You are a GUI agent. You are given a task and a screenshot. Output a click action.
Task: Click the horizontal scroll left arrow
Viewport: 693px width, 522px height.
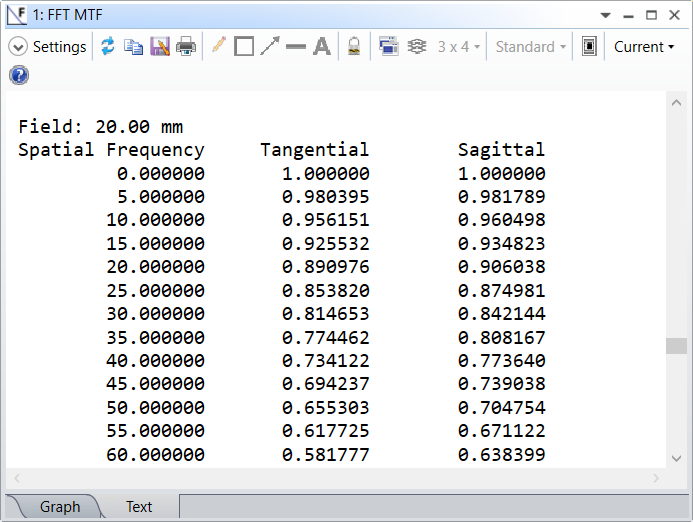pyautogui.click(x=17, y=478)
